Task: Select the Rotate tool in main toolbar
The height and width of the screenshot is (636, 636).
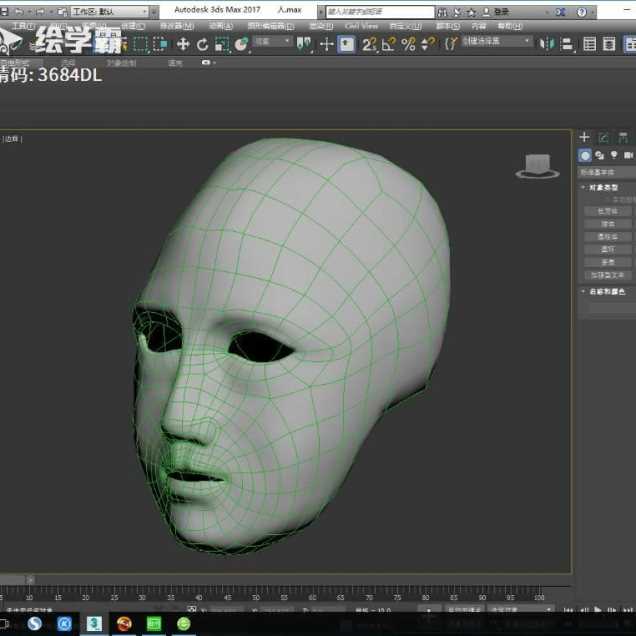Action: [203, 44]
